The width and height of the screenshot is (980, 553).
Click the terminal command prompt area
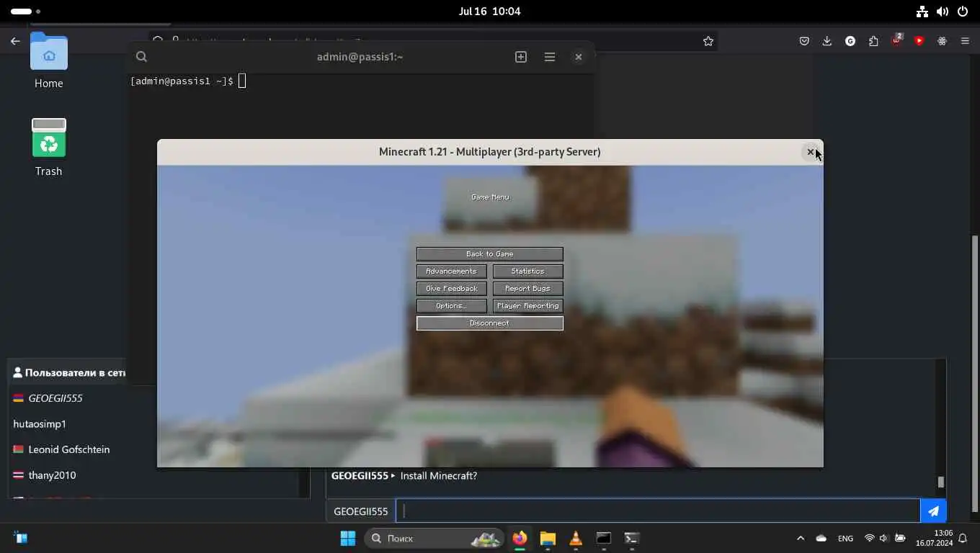pos(187,81)
